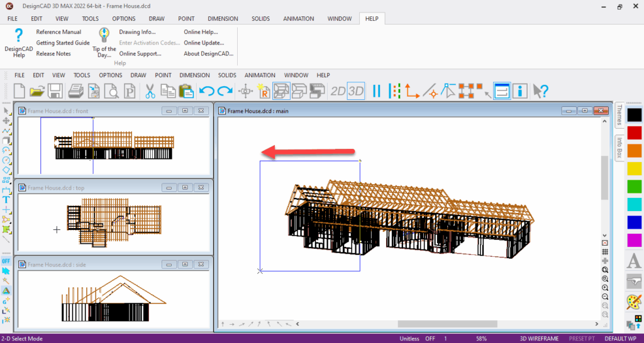Click the Redo arrow icon
The width and height of the screenshot is (644, 343).
tap(225, 90)
